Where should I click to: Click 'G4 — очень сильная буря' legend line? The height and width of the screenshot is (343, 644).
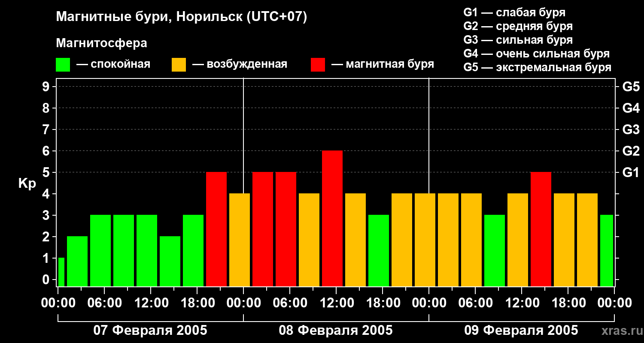tap(536, 54)
